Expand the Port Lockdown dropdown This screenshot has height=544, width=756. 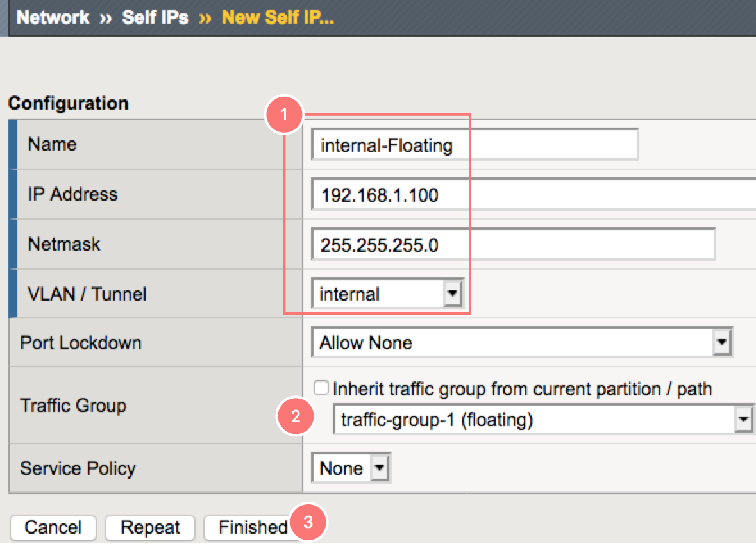[522, 343]
